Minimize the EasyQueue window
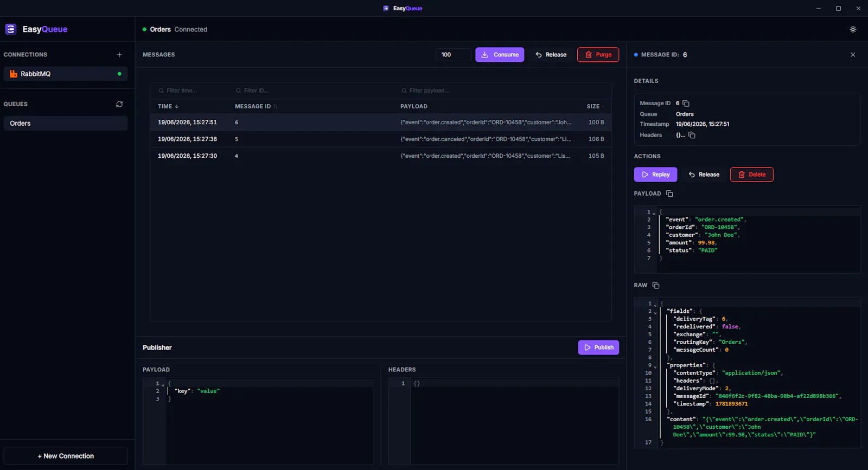The height and width of the screenshot is (470, 868). (818, 8)
